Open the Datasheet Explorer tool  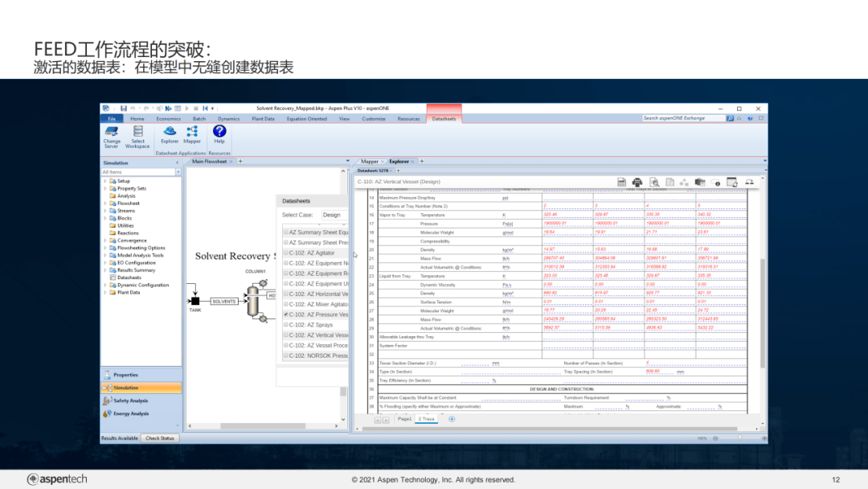[x=170, y=134]
